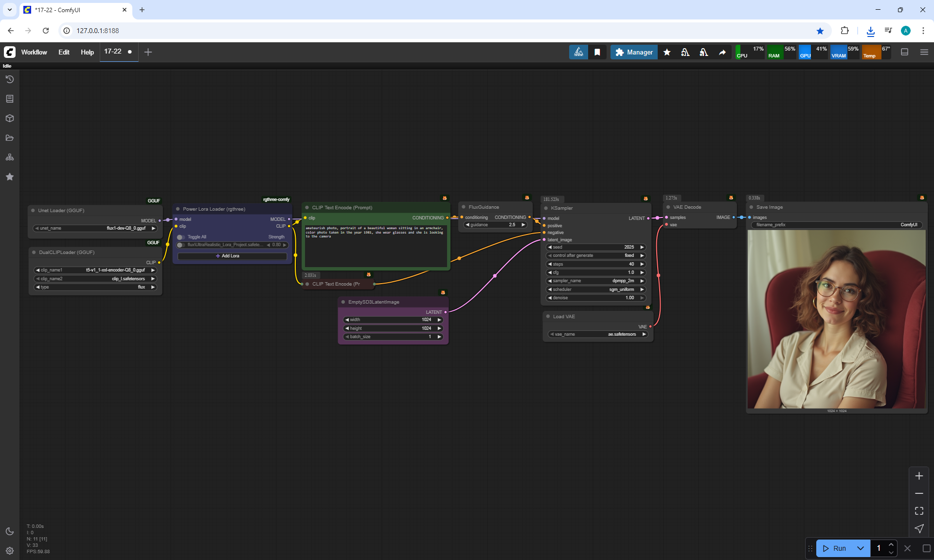The width and height of the screenshot is (934, 560).
Task: Open the Workflows folder sidebar icon
Action: point(10,138)
